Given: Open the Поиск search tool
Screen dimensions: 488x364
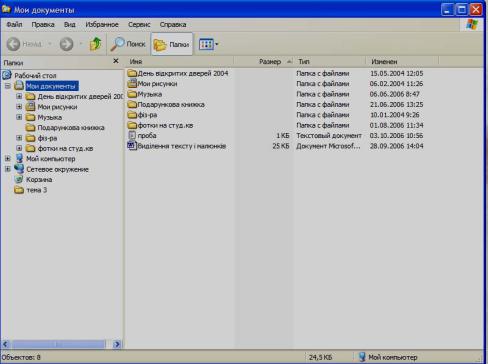Looking at the screenshot, I should [x=128, y=44].
